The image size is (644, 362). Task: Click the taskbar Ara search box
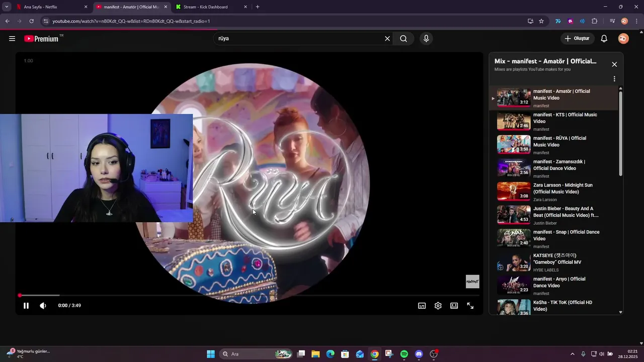pyautogui.click(x=257, y=354)
